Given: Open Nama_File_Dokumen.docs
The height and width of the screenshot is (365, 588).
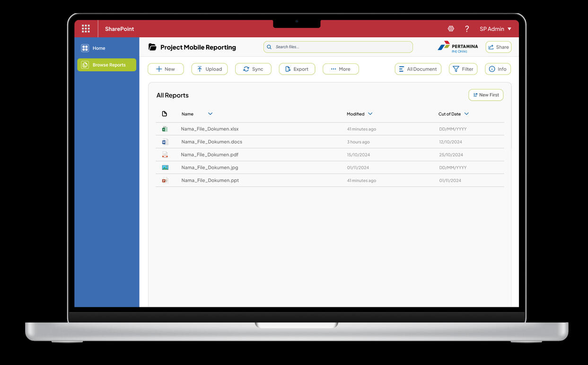Looking at the screenshot, I should 211,142.
